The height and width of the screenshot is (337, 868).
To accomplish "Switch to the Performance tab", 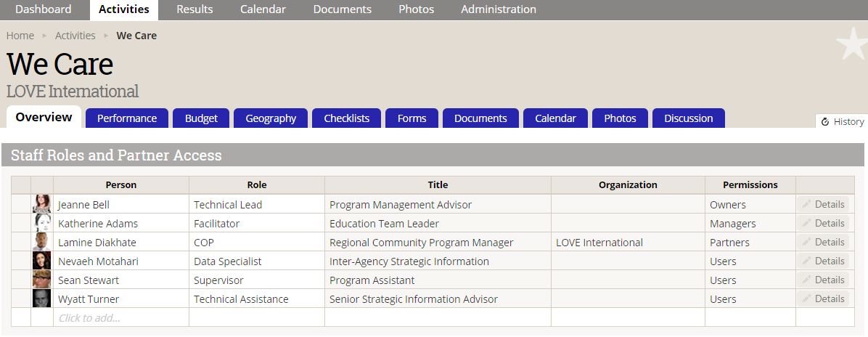I will pos(127,118).
